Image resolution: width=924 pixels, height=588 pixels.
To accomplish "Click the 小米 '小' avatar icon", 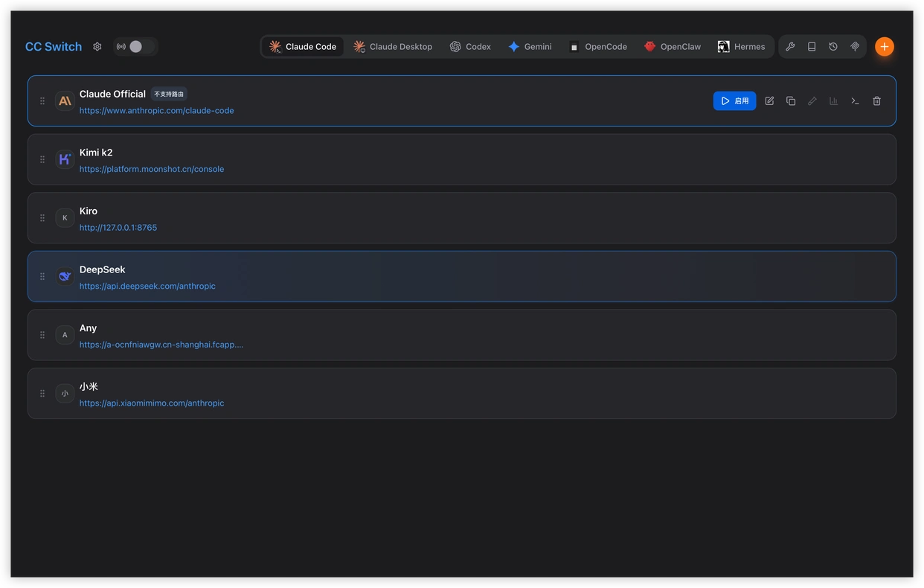I will [x=65, y=393].
